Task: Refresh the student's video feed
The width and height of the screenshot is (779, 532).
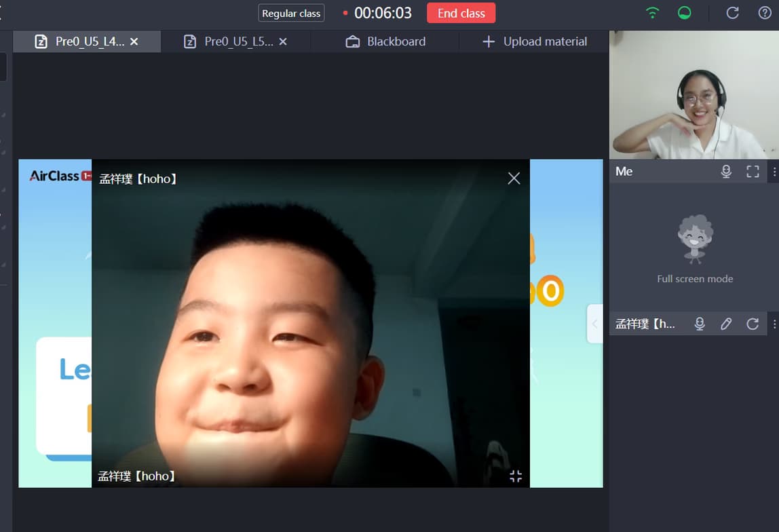Action: (753, 324)
